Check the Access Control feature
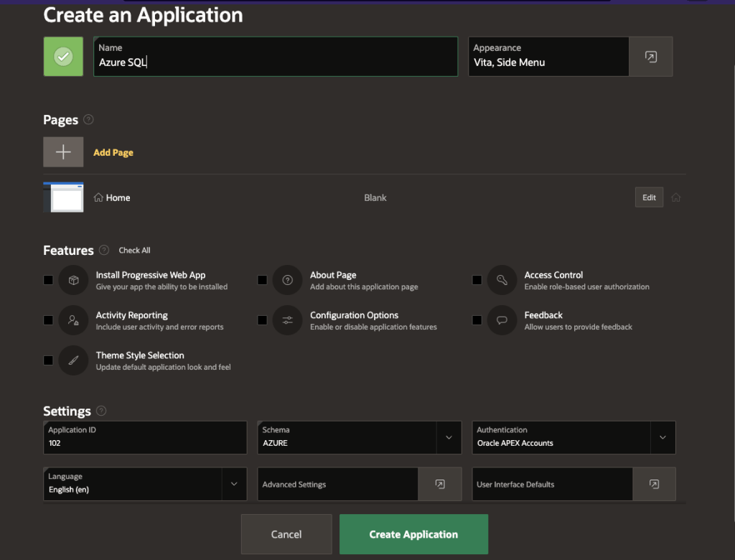 pyautogui.click(x=477, y=280)
